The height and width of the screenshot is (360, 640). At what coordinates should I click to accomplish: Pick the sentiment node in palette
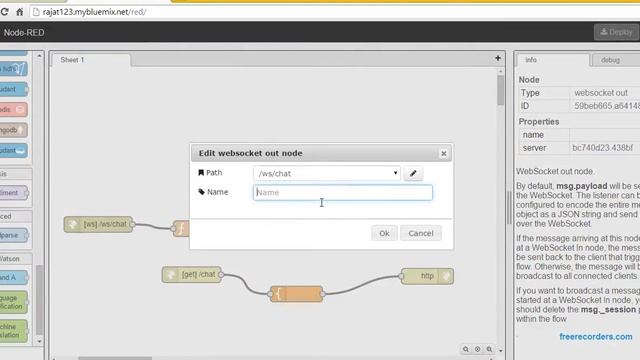tap(14, 193)
